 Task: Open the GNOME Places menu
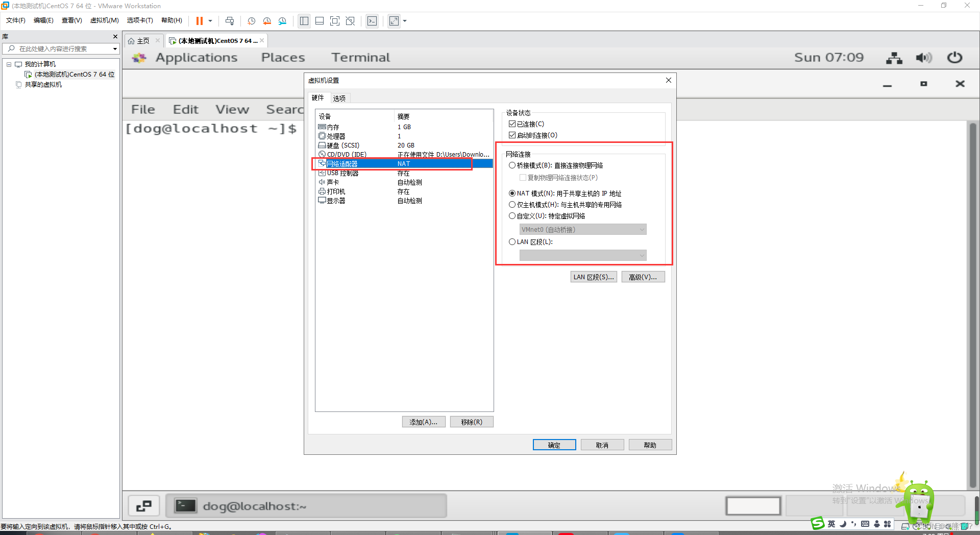283,58
